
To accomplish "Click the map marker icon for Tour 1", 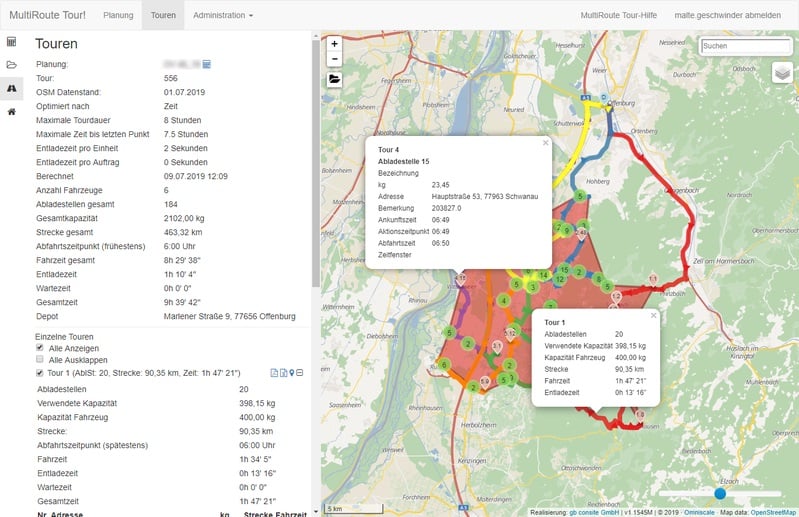I will point(291,373).
